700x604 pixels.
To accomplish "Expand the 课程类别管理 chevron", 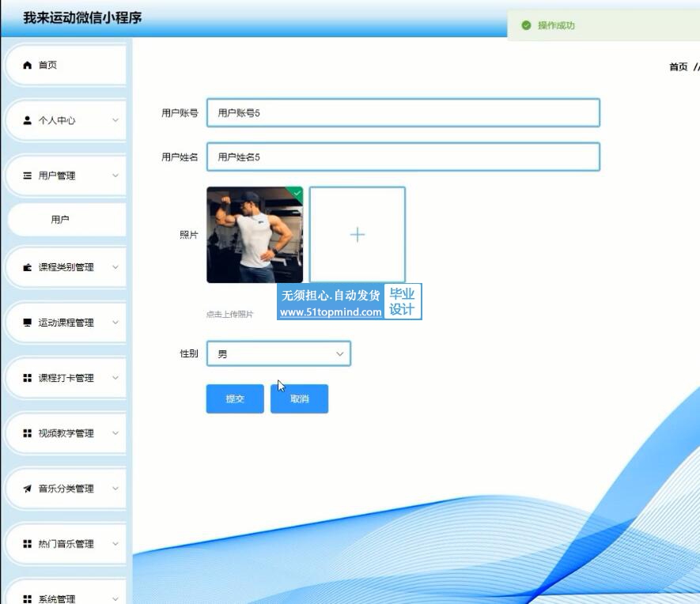I will [x=115, y=267].
